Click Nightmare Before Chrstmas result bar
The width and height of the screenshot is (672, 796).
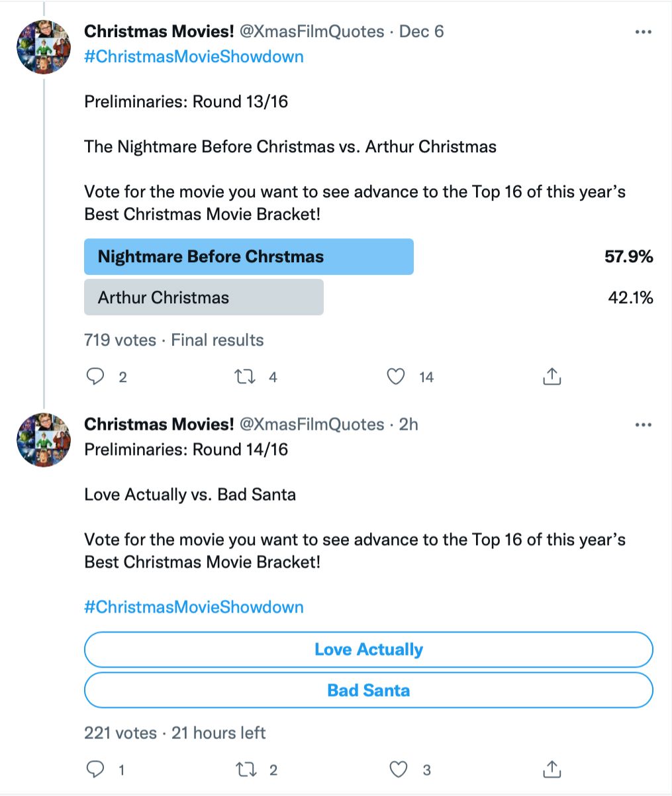click(248, 257)
